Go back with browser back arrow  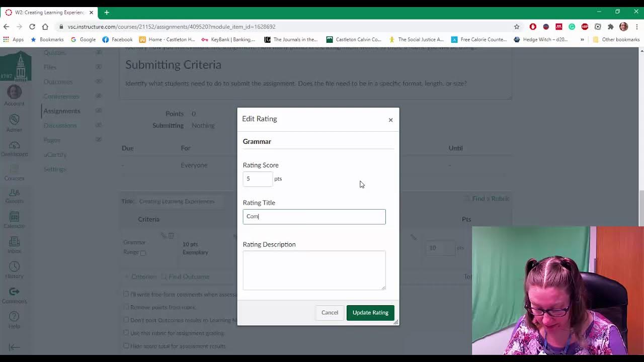coord(7,27)
